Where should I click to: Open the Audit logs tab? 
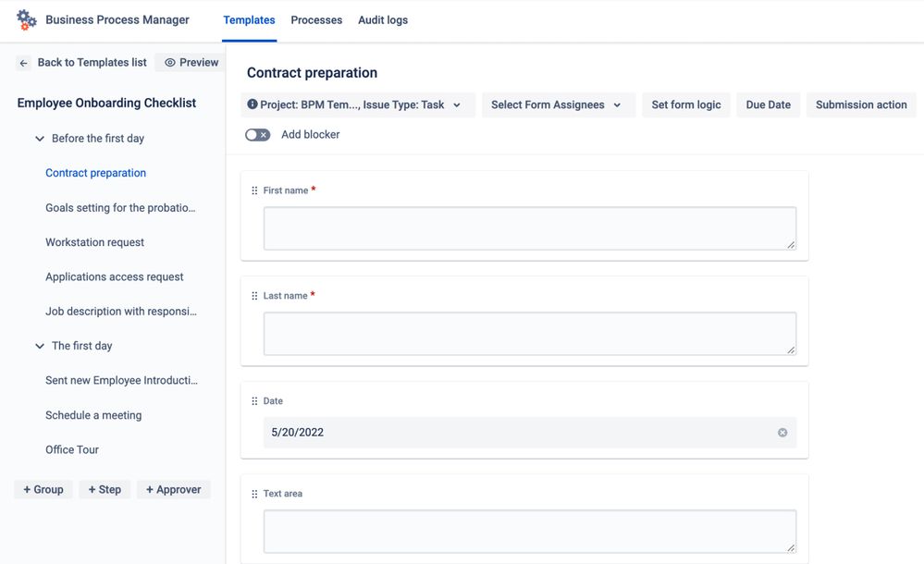point(383,20)
